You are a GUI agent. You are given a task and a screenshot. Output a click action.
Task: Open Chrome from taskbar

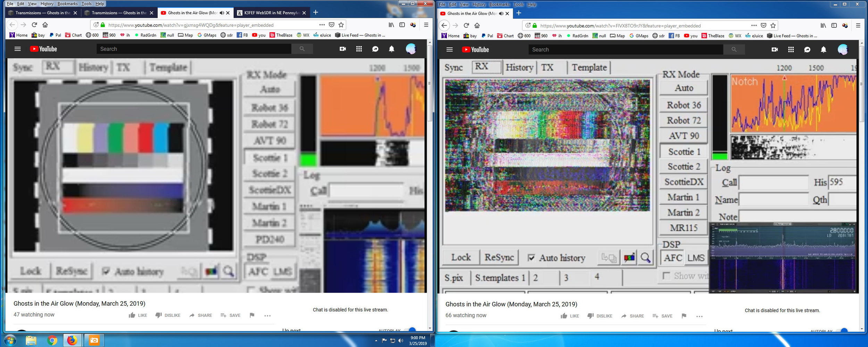tap(52, 340)
